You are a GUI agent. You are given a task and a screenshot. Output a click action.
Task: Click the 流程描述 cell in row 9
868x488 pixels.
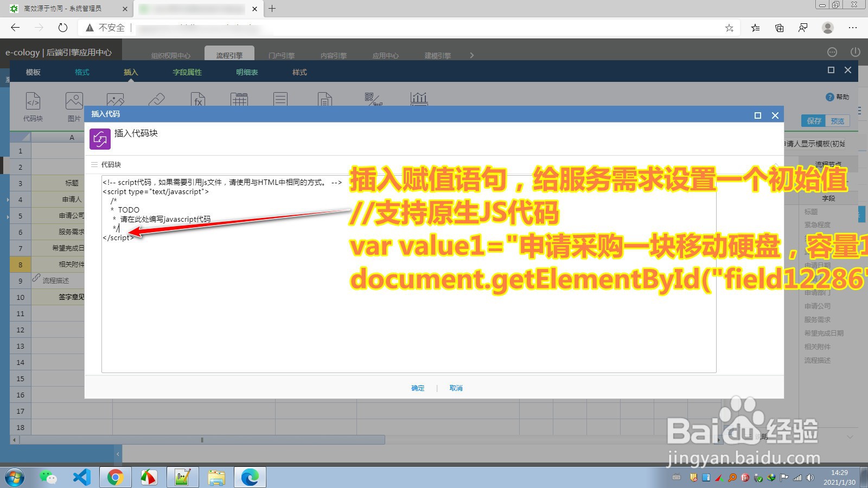56,281
